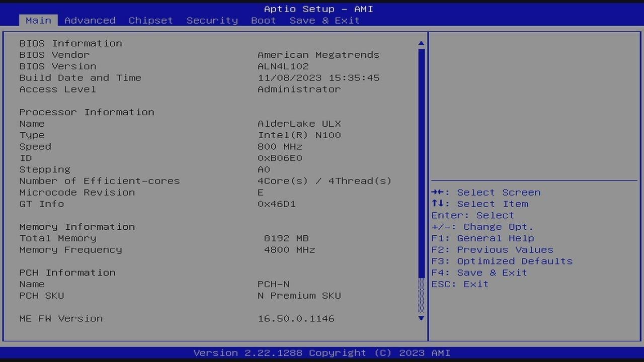Click the ME FW Version label
Viewport: 644px width, 362px height.
tap(61, 318)
